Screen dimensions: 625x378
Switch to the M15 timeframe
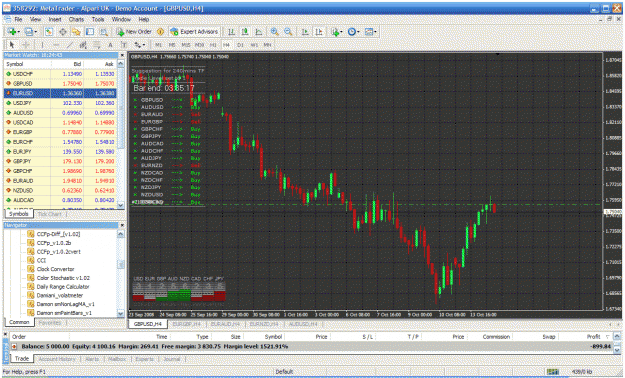(186, 45)
